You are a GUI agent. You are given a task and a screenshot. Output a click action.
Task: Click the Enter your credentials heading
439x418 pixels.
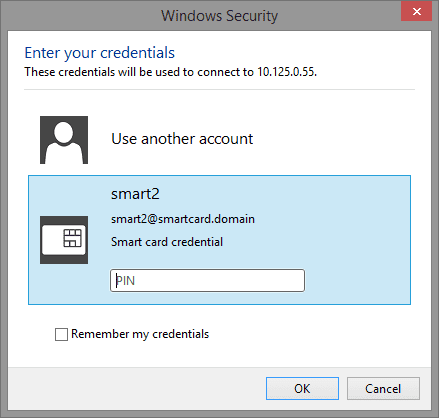[100, 53]
